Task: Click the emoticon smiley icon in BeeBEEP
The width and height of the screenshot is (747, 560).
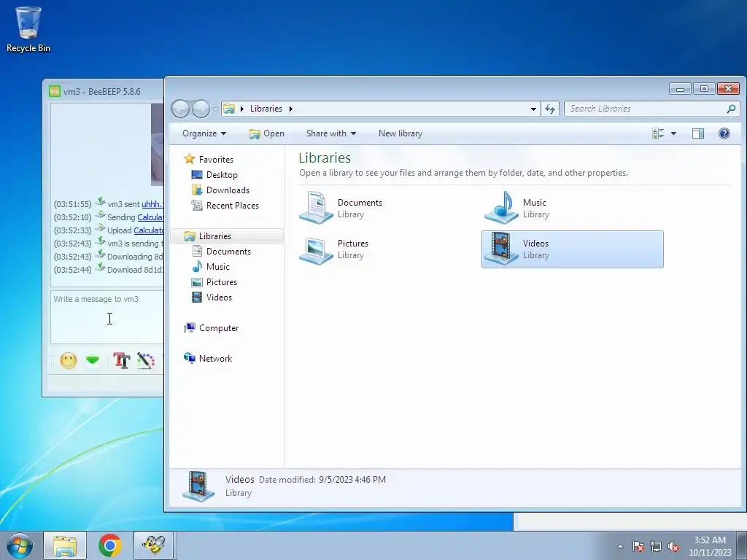Action: [x=68, y=360]
